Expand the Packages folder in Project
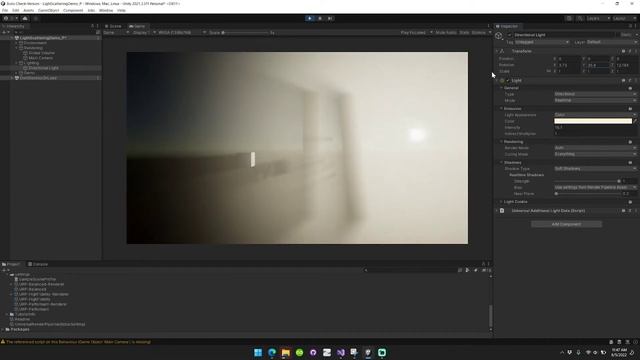This screenshot has width=640, height=360. point(3,329)
